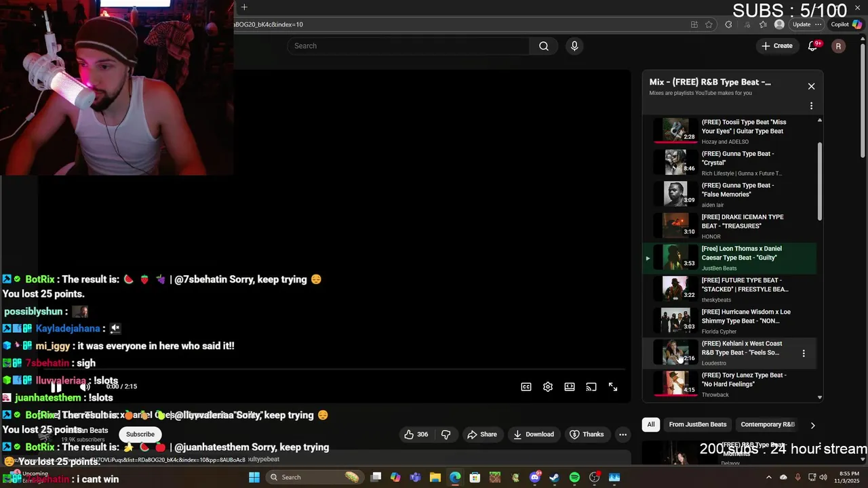Open Microsoft Store from the taskbar
The width and height of the screenshot is (868, 488).
[475, 477]
